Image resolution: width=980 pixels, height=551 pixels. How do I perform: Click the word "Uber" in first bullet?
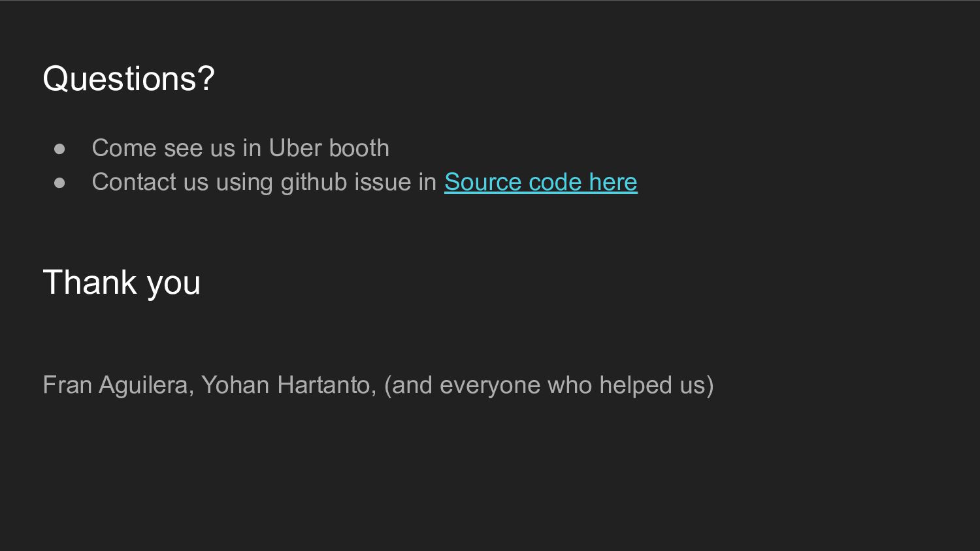point(295,148)
